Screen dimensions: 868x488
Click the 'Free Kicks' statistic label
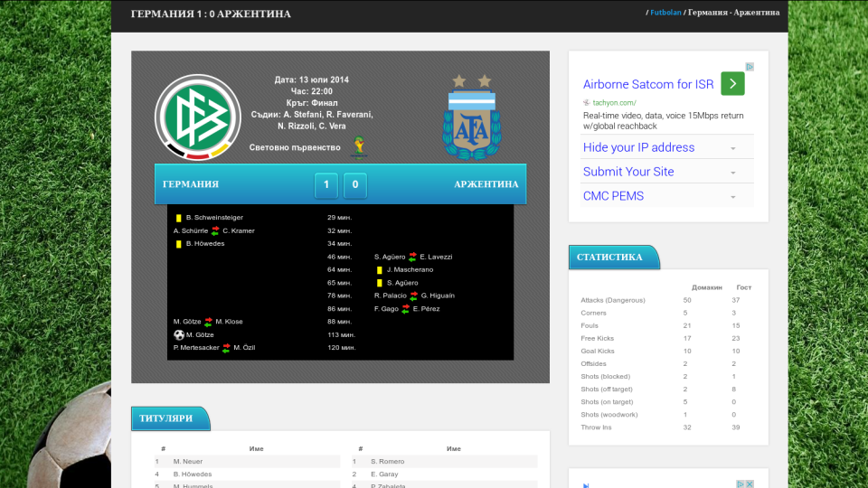pyautogui.click(x=597, y=339)
